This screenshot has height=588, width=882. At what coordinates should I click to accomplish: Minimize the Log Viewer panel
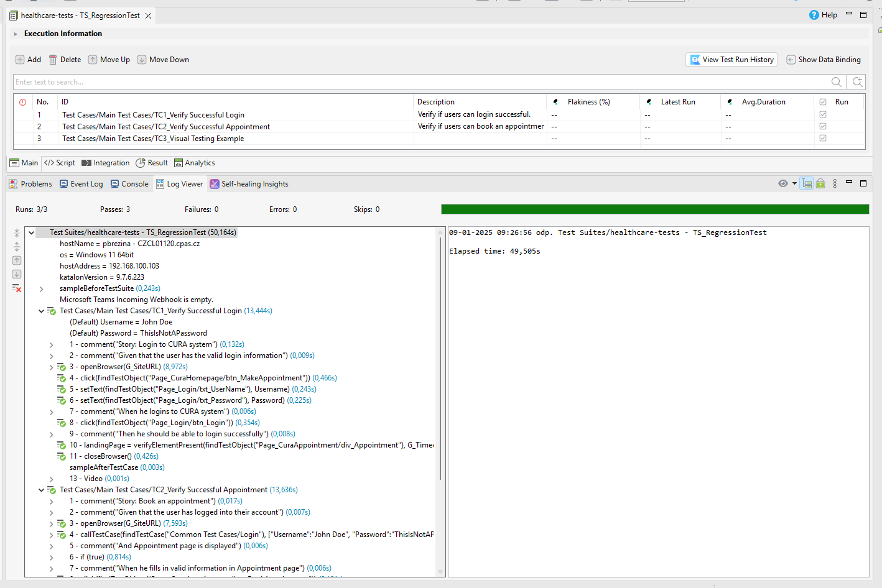(x=849, y=182)
